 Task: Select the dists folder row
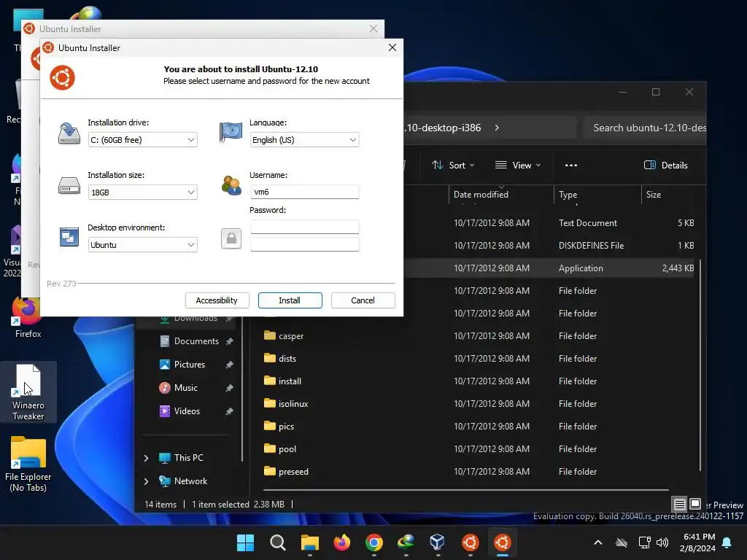coord(479,358)
